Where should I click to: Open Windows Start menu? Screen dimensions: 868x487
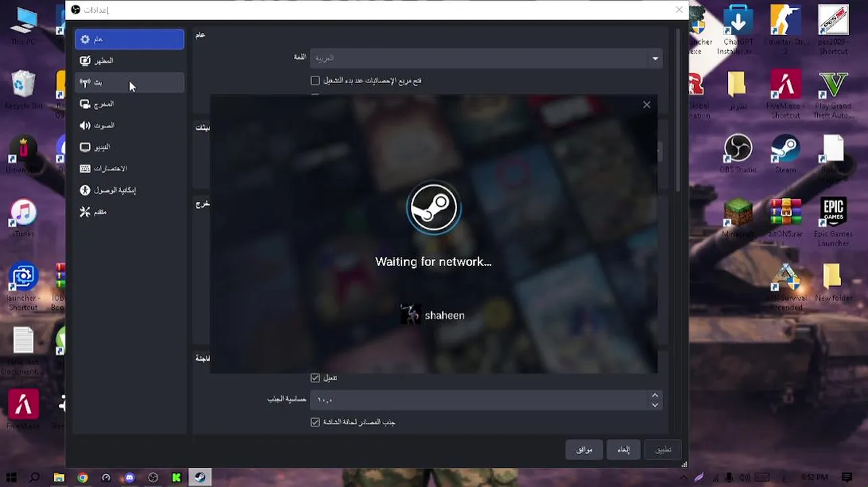pyautogui.click(x=11, y=478)
